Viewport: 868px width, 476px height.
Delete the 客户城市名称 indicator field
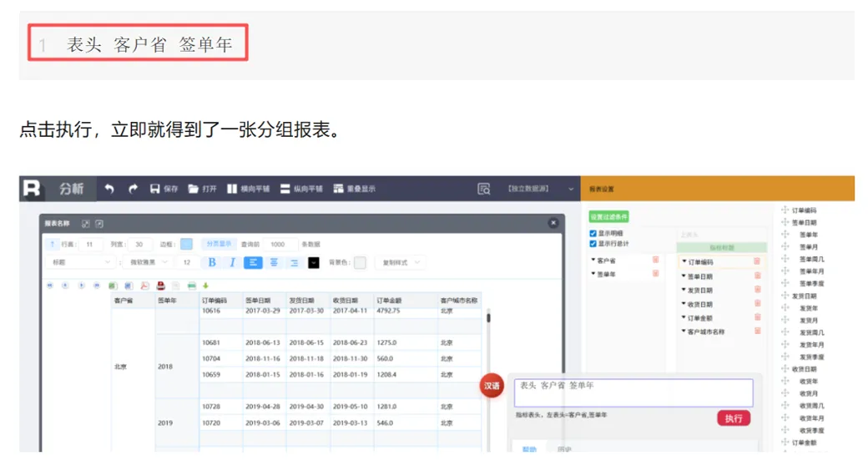pyautogui.click(x=757, y=332)
